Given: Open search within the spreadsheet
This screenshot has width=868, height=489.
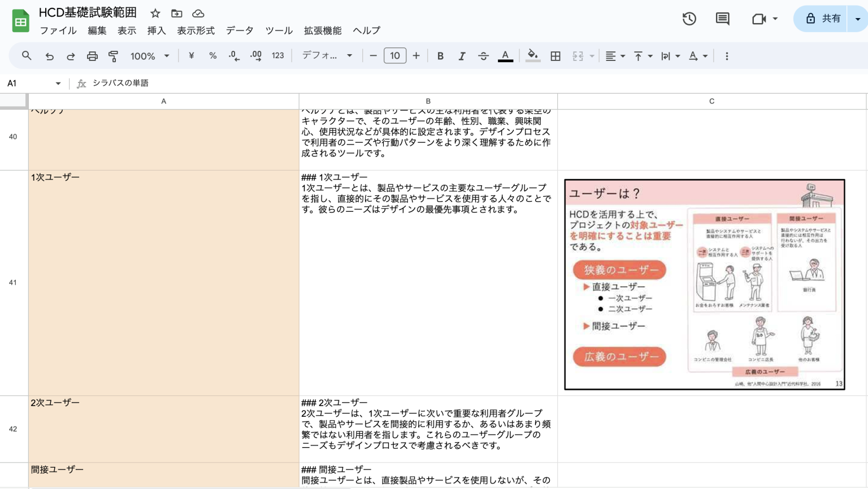Looking at the screenshot, I should point(26,56).
